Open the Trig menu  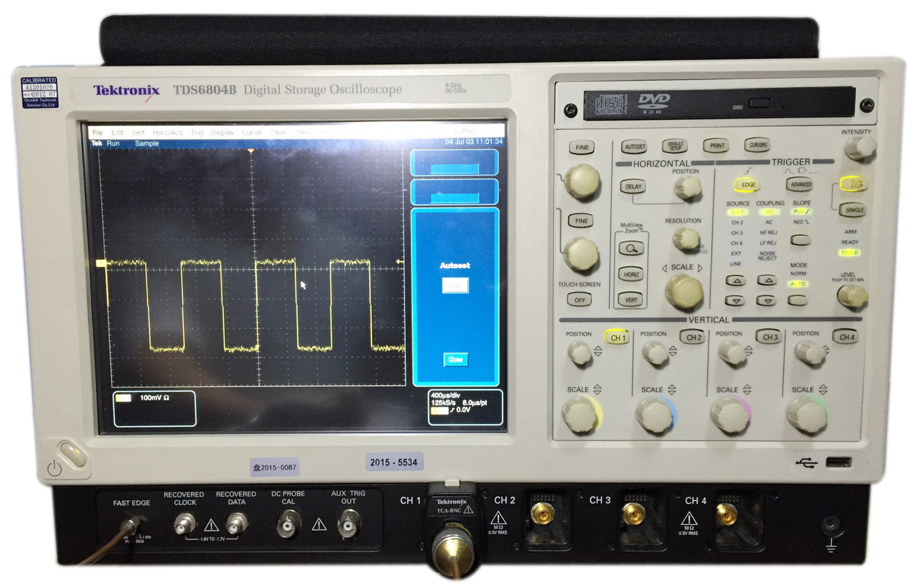pyautogui.click(x=197, y=133)
